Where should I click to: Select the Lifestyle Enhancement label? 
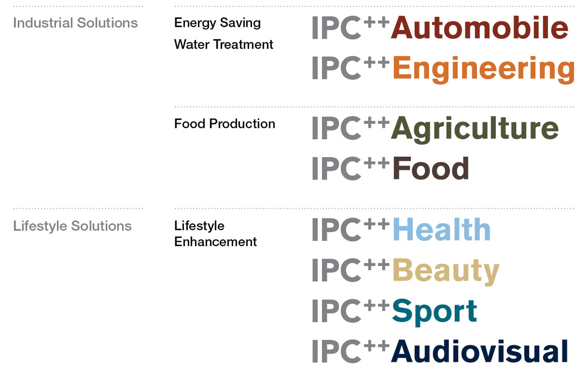coord(215,234)
